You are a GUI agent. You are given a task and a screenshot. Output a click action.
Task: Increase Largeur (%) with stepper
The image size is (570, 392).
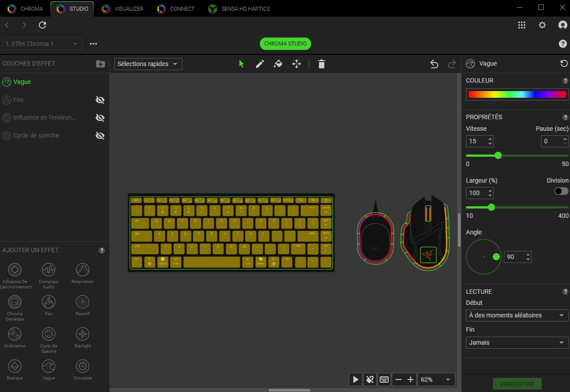(x=490, y=191)
